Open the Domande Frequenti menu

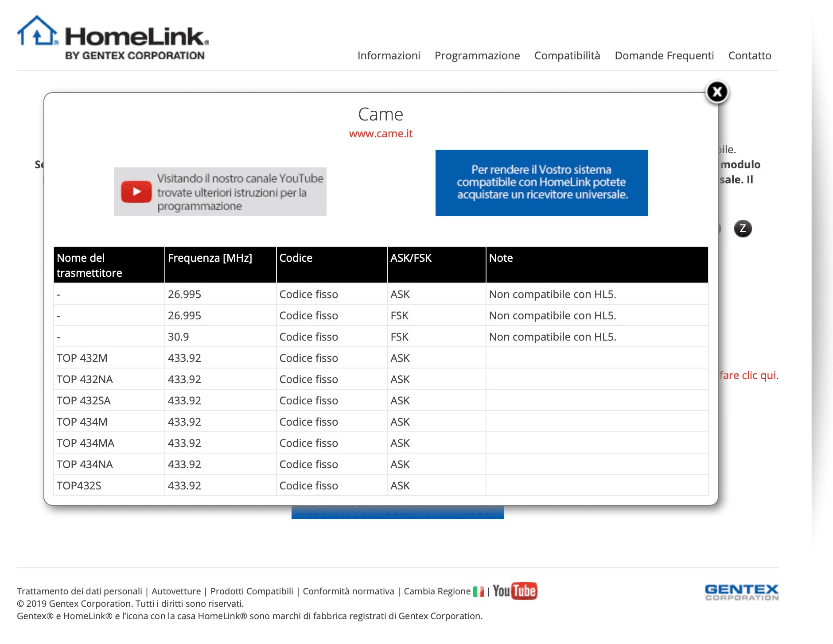pos(664,55)
